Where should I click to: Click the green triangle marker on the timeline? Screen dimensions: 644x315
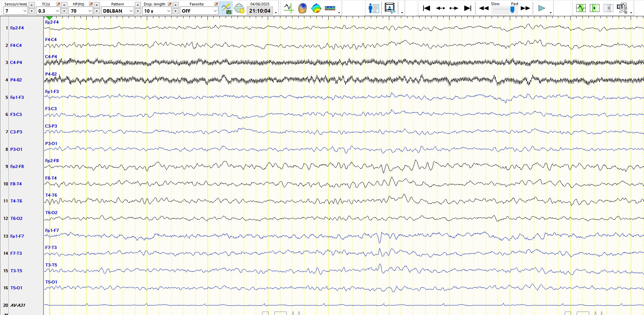[x=49, y=17]
